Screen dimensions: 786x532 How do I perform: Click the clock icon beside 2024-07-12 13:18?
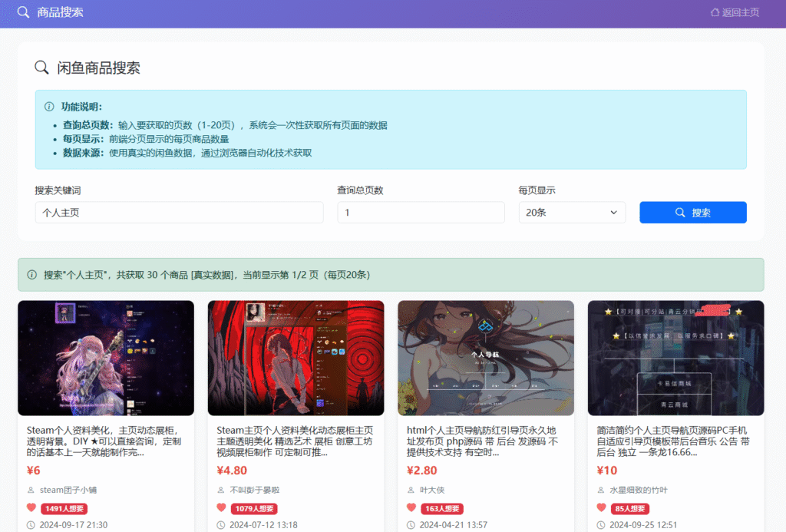point(221,525)
